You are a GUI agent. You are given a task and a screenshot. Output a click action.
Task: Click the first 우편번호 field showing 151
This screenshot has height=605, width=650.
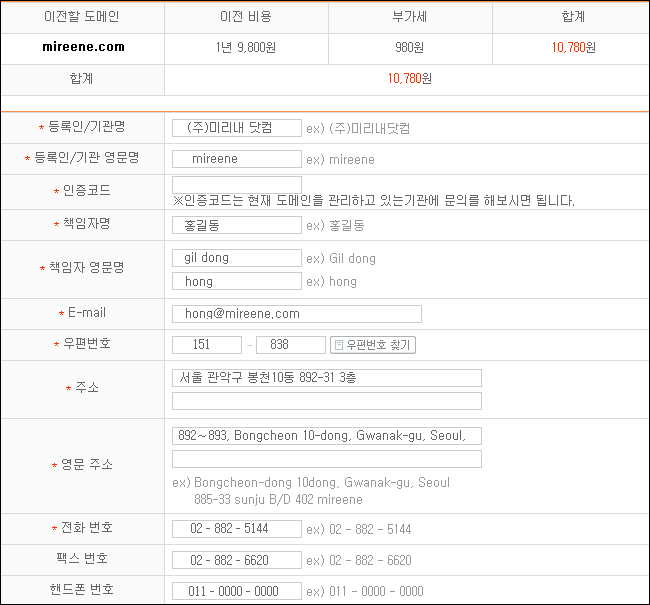pyautogui.click(x=207, y=345)
